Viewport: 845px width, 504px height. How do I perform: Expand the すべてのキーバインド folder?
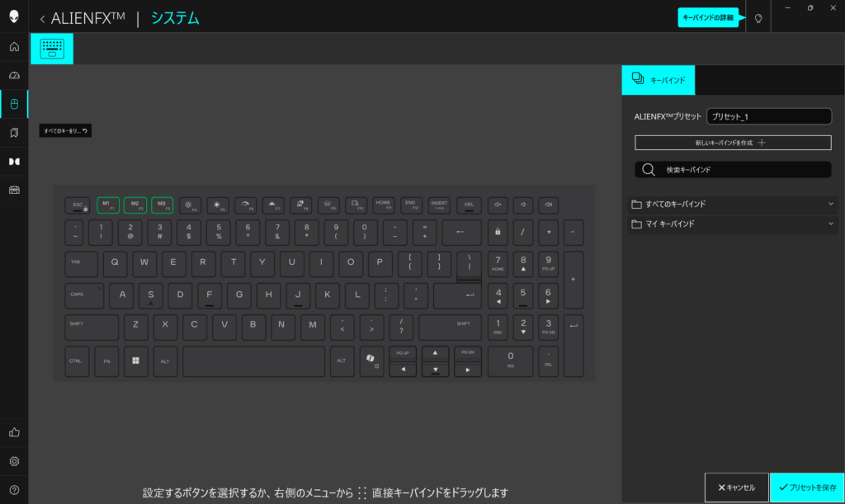pos(733,204)
